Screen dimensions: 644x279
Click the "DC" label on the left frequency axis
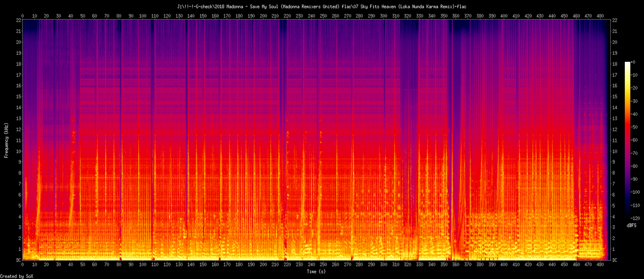coord(18,260)
